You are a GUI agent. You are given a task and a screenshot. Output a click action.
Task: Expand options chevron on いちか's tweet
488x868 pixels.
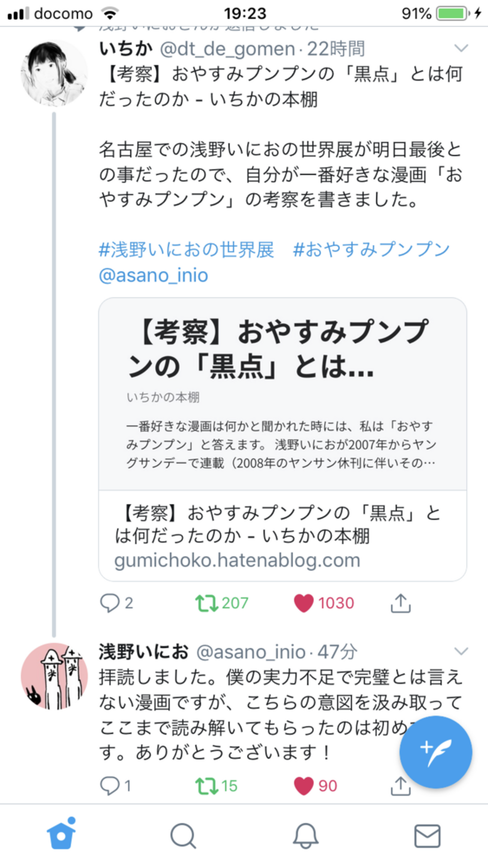pos(461,48)
